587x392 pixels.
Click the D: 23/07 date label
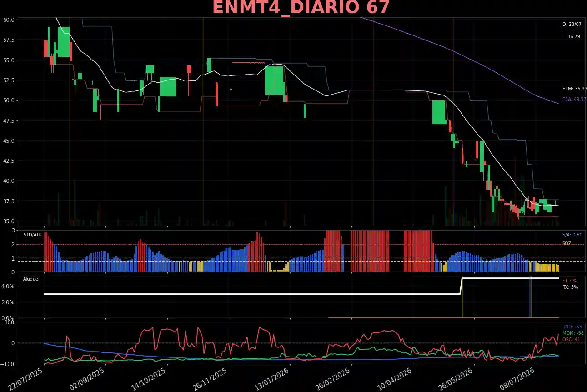tap(572, 25)
